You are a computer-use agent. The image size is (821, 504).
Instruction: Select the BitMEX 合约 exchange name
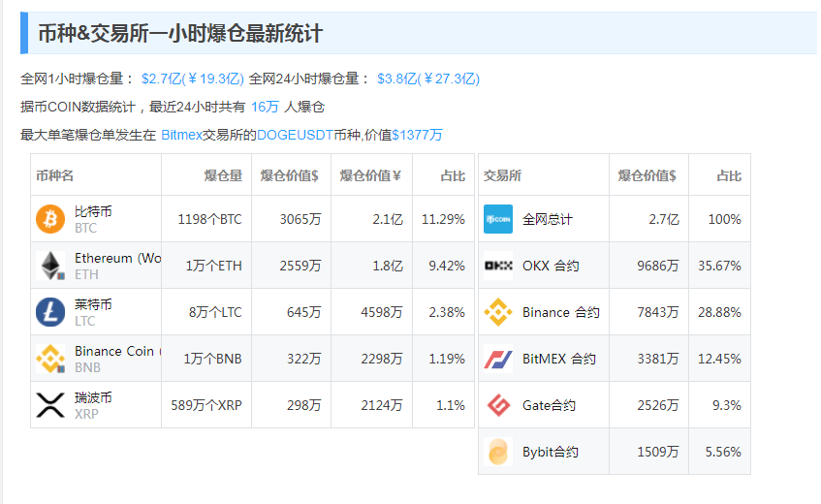click(559, 359)
